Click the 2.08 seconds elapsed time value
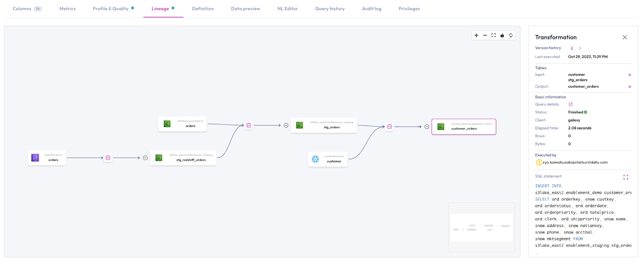This screenshot has height=262, width=644. (580, 128)
